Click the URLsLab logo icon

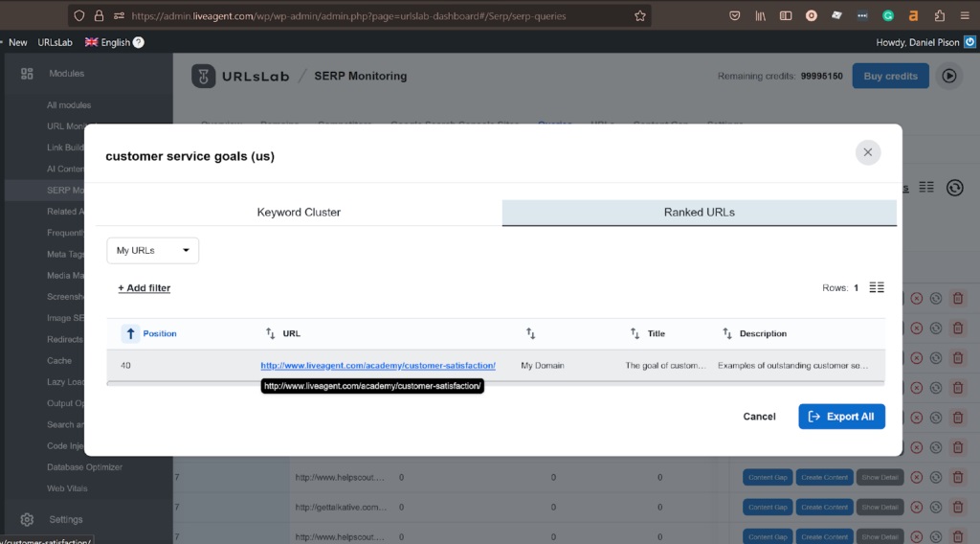coord(203,77)
